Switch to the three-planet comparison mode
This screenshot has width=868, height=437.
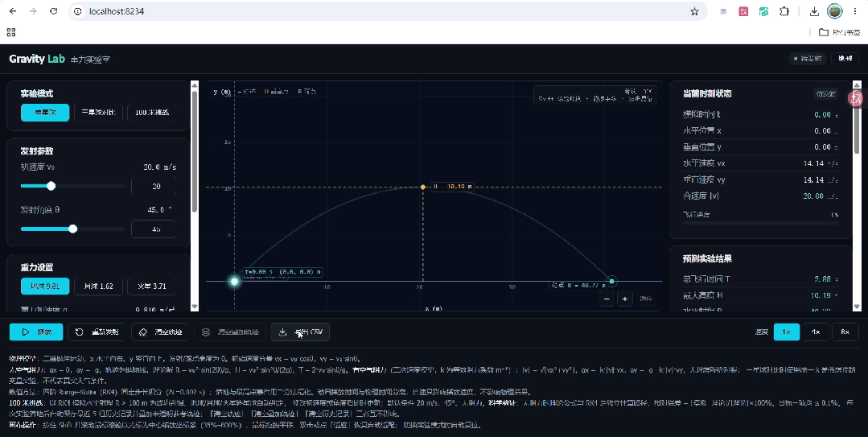click(98, 112)
